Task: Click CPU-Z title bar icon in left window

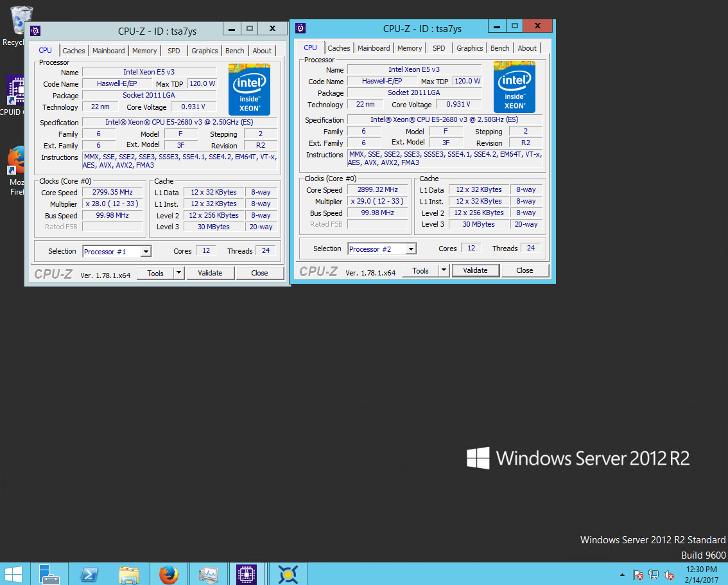Action: click(35, 31)
